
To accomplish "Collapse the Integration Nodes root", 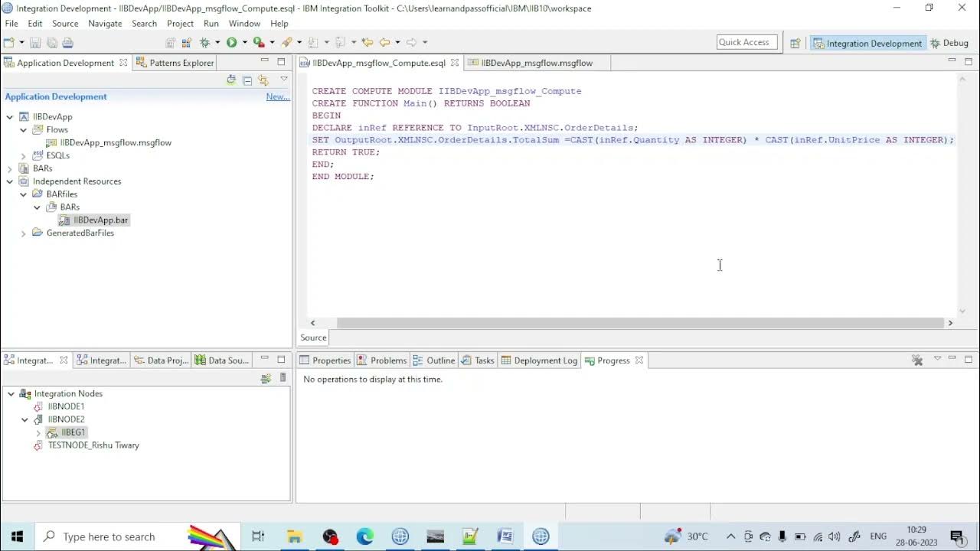I will tap(11, 394).
